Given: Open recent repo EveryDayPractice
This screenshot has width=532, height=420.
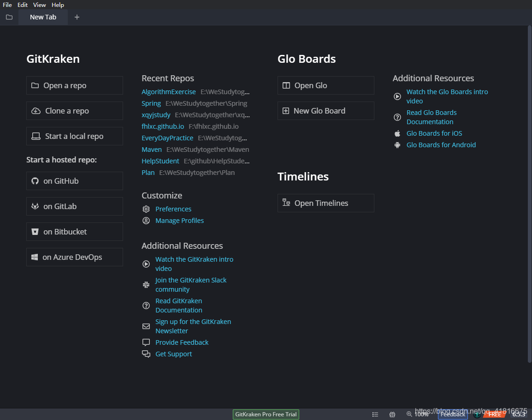Looking at the screenshot, I should point(167,138).
